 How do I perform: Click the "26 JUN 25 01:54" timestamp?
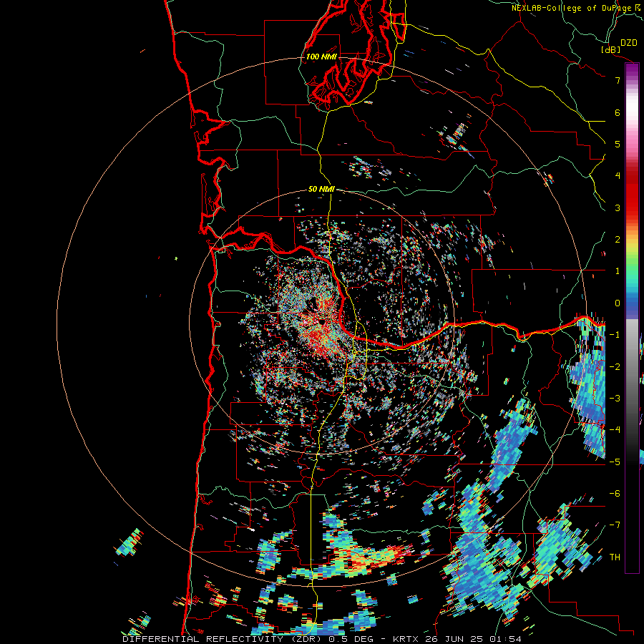[x=473, y=639]
